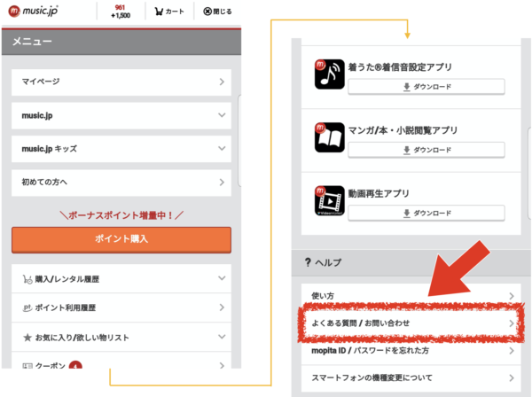
Task: Click chevron on スマートフォンの機種変更 row
Action: click(512, 378)
